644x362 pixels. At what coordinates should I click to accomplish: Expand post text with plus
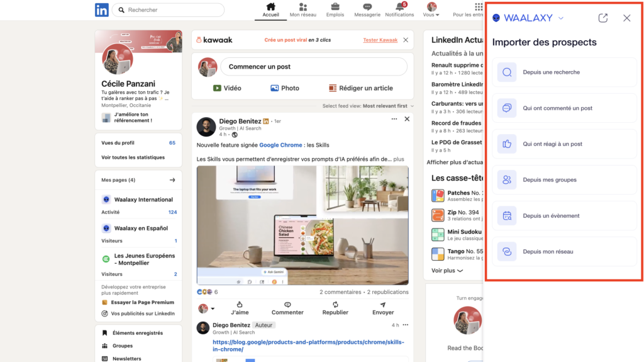coord(398,159)
